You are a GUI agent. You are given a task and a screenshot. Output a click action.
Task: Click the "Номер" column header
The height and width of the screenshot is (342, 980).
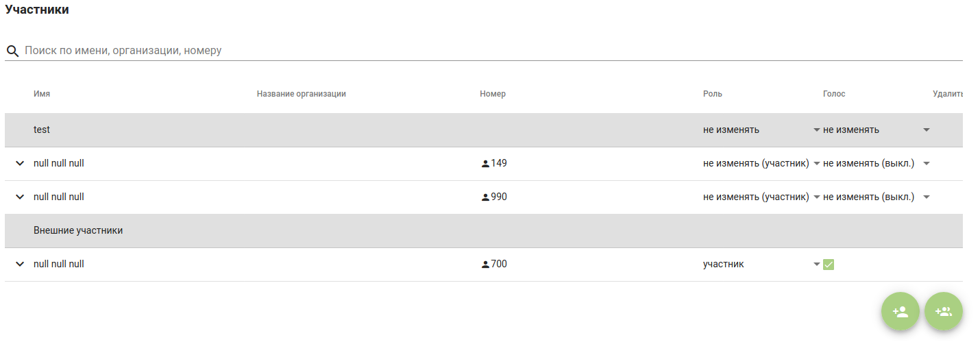pyautogui.click(x=493, y=94)
